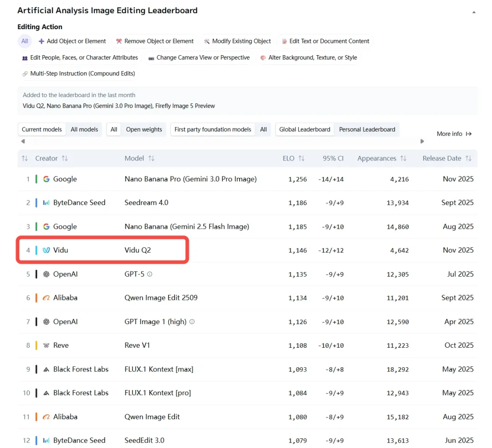The height and width of the screenshot is (448, 492).
Task: Collapse leaderboard section with top-right arrow
Action: click(x=474, y=12)
